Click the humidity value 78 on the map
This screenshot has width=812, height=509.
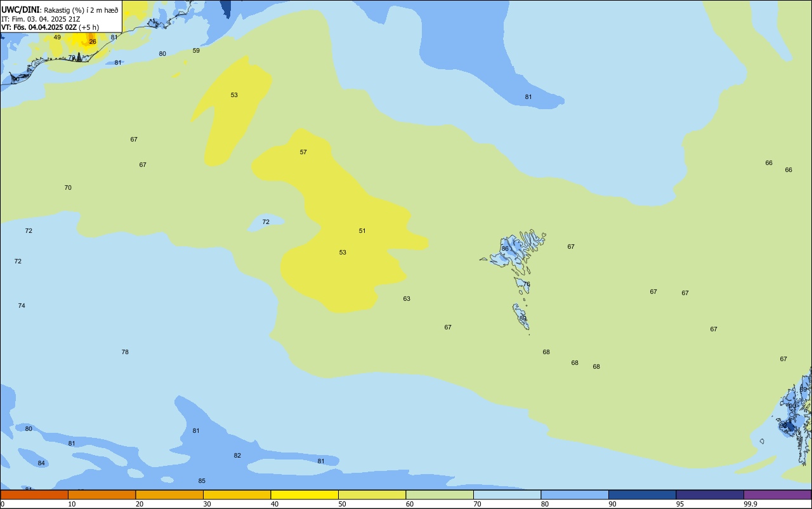[125, 352]
